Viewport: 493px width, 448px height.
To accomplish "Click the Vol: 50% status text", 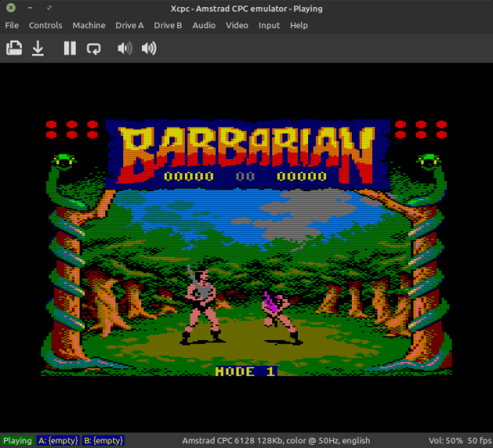I will pyautogui.click(x=445, y=440).
